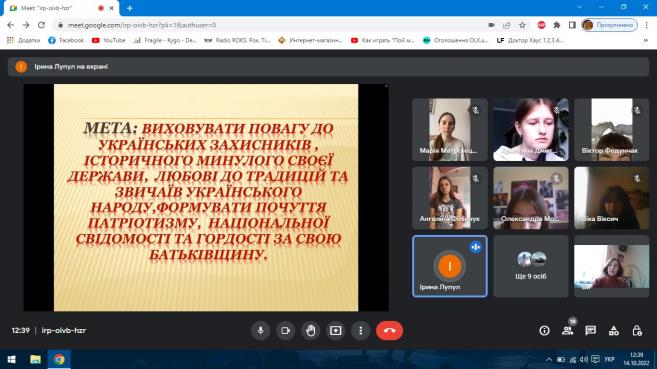Click the bookmark star icon in address bar
Viewport: 657px width, 369px height.
tap(522, 25)
